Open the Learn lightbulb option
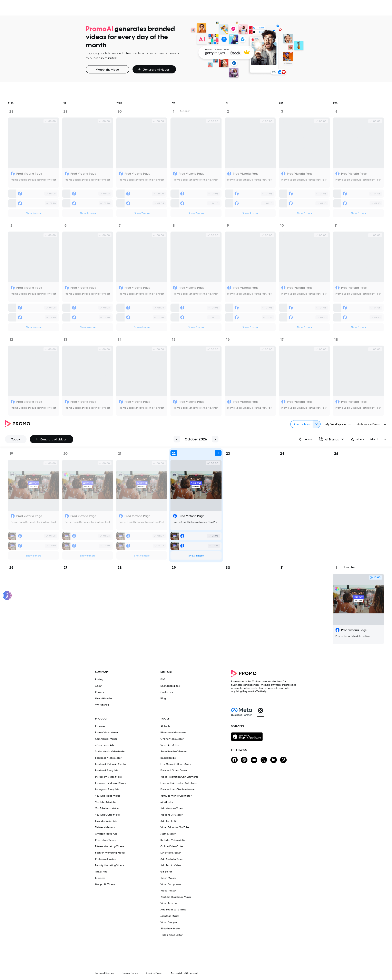This screenshot has width=392, height=980. point(305,439)
